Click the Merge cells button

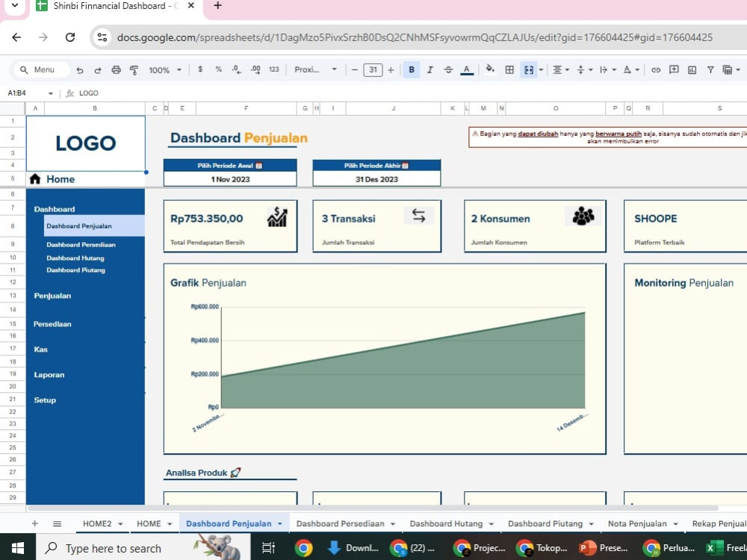pyautogui.click(x=529, y=70)
